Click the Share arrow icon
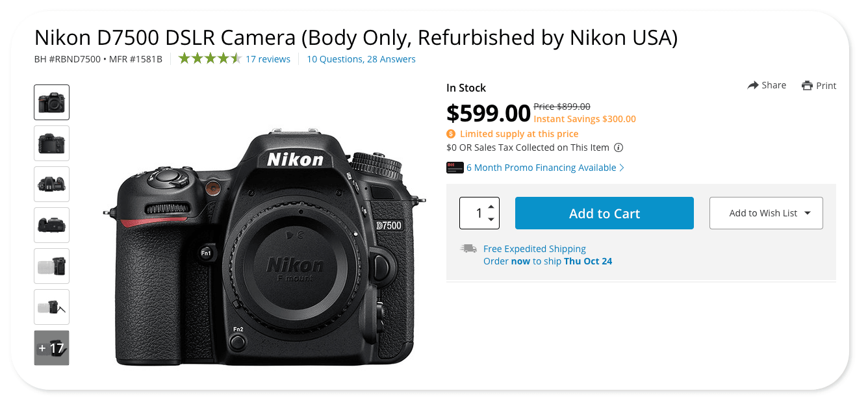The image size is (868, 408). coord(753,86)
